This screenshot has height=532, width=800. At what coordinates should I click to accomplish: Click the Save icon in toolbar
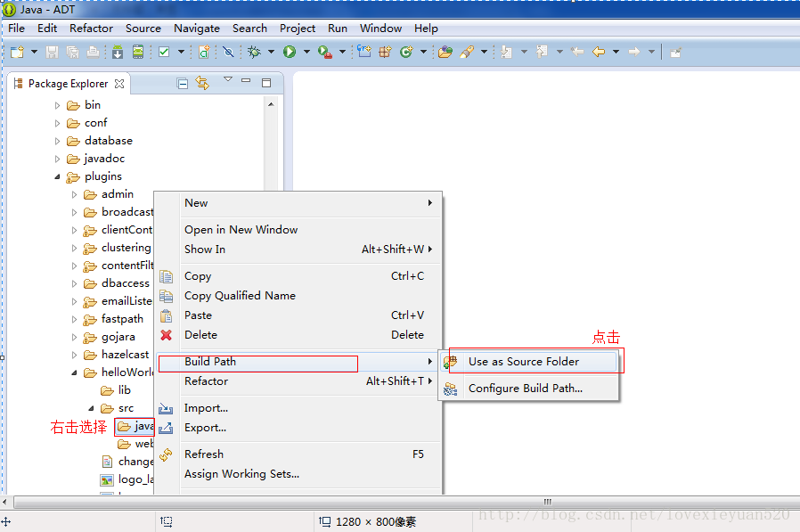tap(52, 52)
